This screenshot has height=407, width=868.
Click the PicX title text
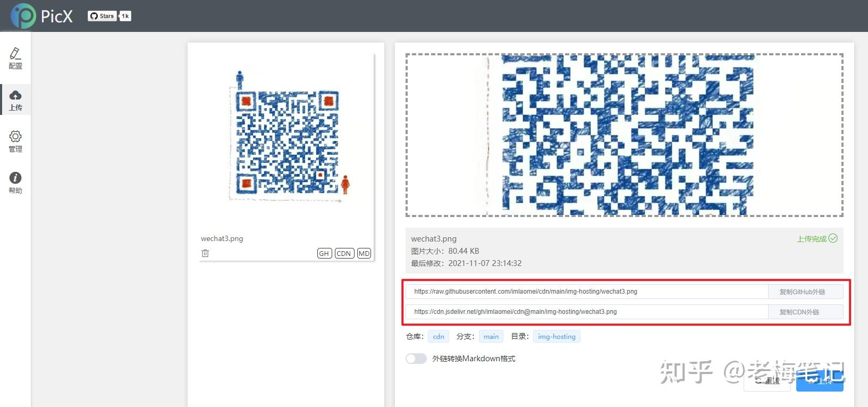pyautogui.click(x=57, y=16)
